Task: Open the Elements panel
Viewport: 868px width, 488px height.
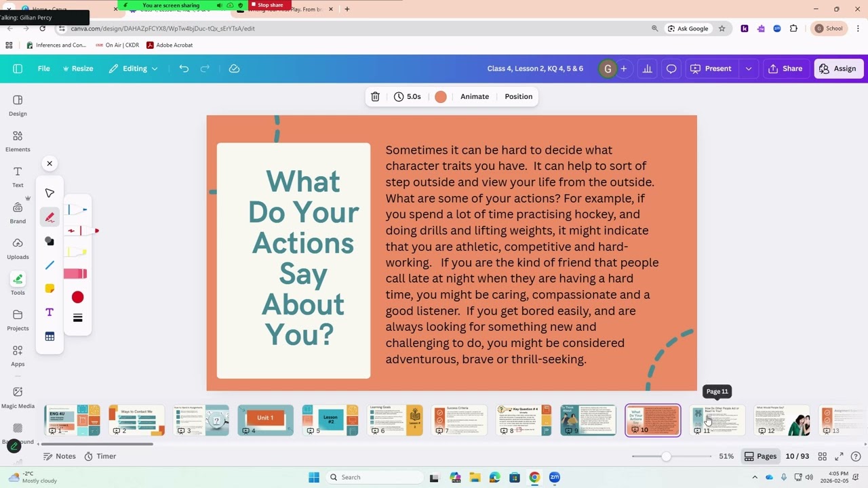Action: coord(18,141)
